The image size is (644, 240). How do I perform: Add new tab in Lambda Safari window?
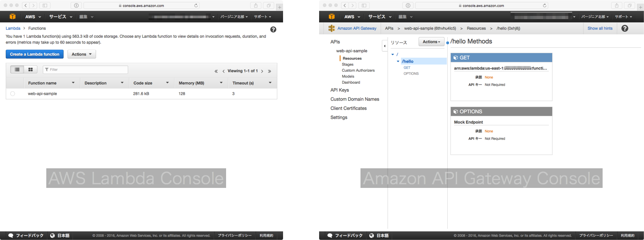click(x=279, y=7)
